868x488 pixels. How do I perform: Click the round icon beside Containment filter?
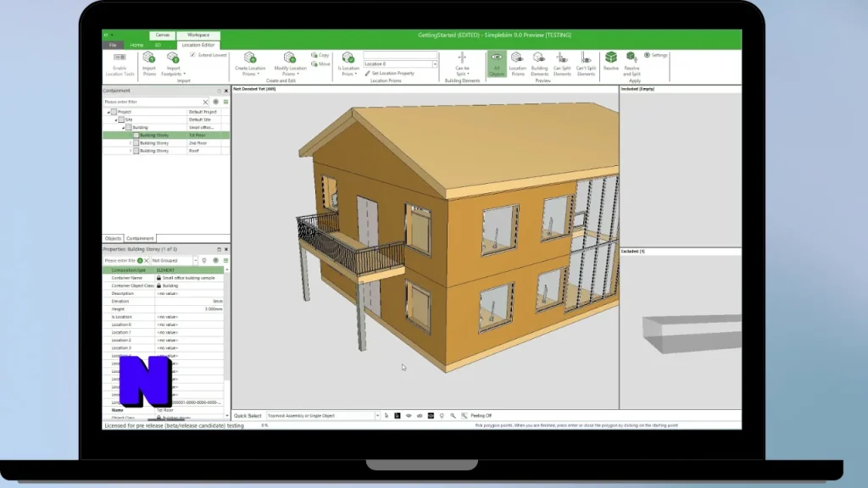(x=215, y=102)
